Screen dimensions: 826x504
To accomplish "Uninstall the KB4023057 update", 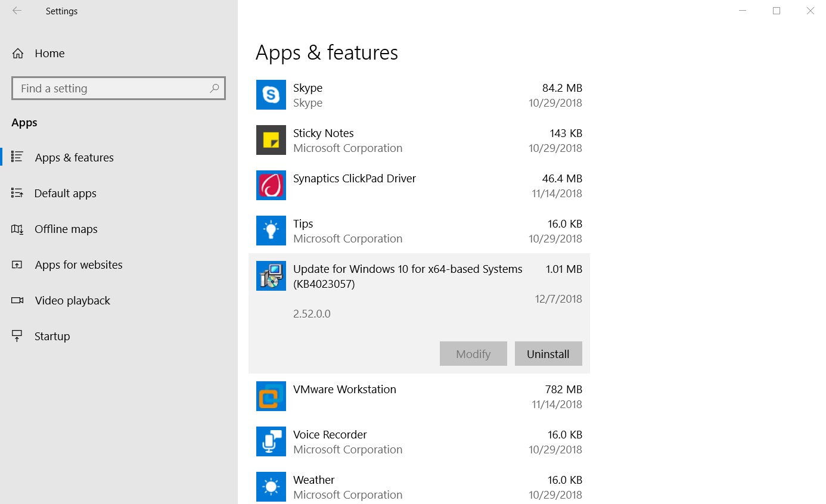I will point(548,354).
